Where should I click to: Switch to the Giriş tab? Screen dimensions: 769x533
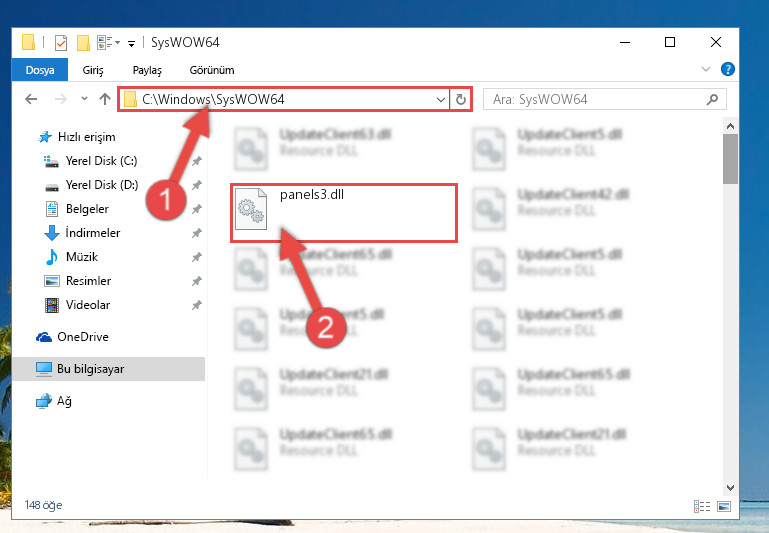pos(93,70)
